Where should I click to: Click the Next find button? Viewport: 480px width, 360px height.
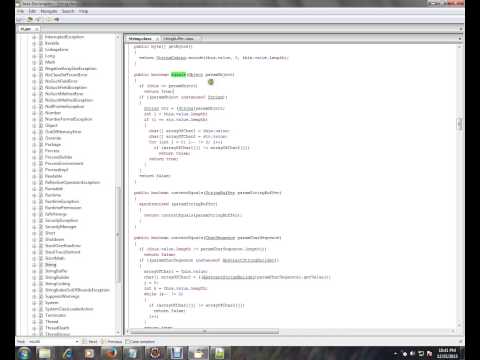(x=90, y=342)
